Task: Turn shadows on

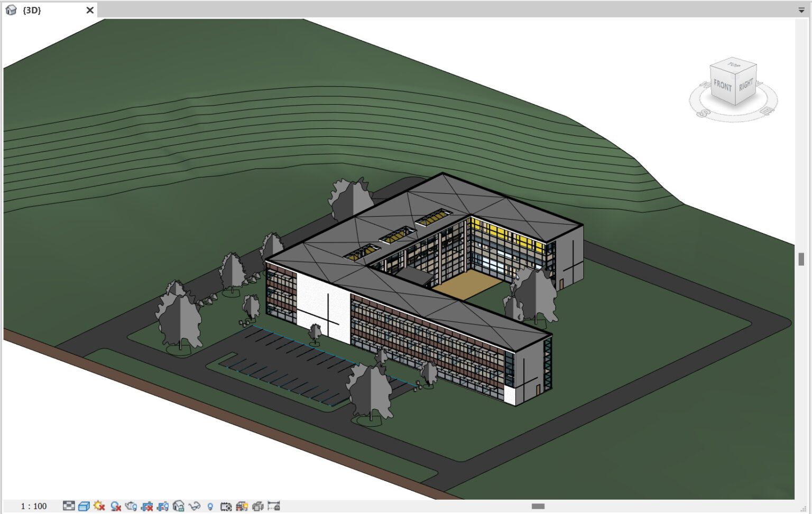Action: 115,506
